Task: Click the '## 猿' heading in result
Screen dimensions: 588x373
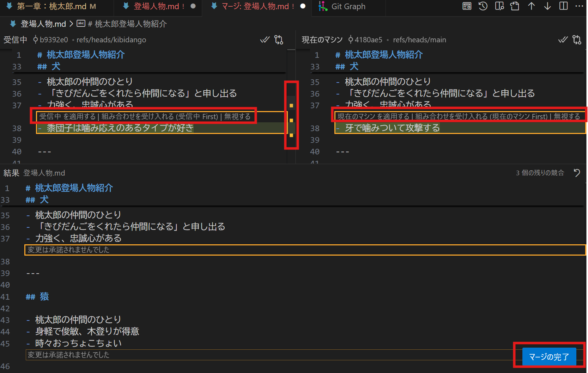Action: (37, 296)
